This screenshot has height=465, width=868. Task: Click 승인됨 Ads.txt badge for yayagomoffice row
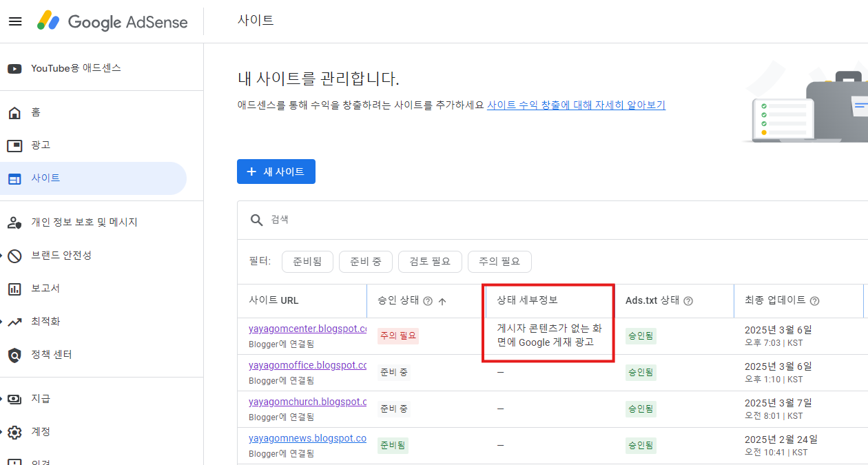(641, 373)
